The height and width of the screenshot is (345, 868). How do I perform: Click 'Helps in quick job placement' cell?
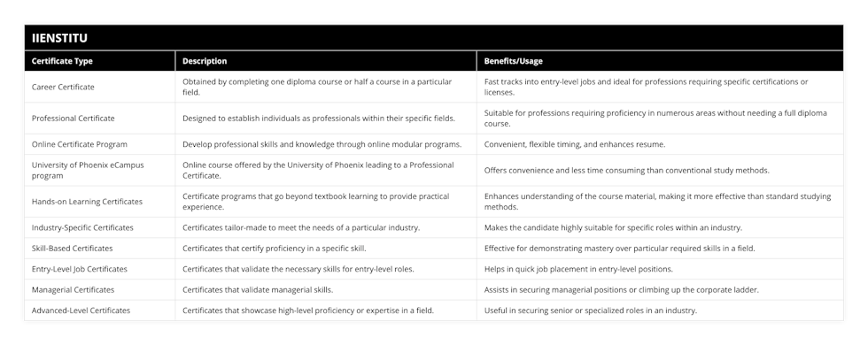tap(660, 269)
